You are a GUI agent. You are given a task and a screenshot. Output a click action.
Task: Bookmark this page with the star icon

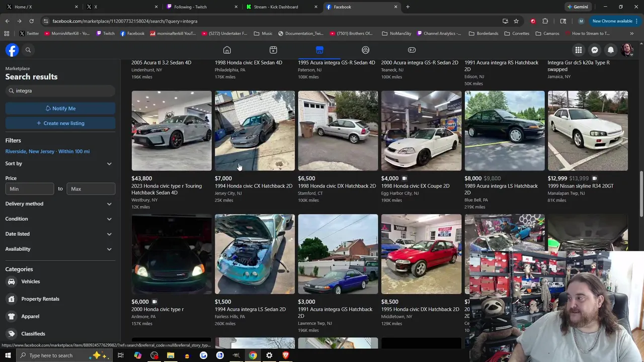coord(516,21)
